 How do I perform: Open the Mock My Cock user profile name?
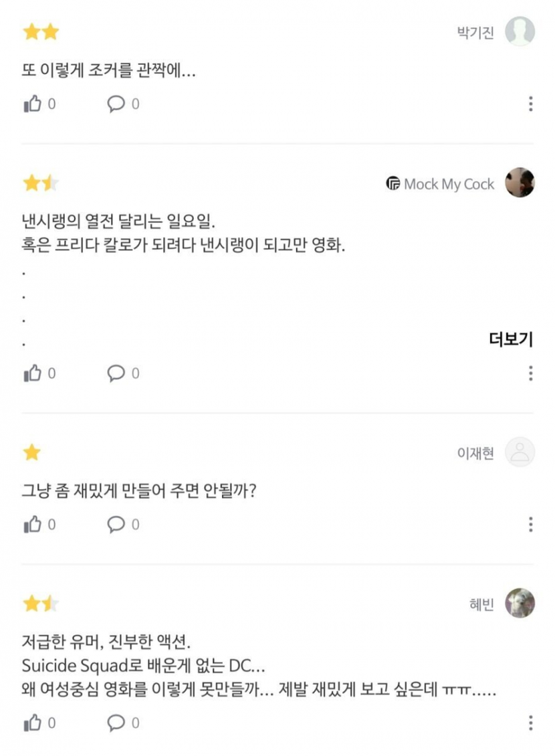(x=449, y=184)
